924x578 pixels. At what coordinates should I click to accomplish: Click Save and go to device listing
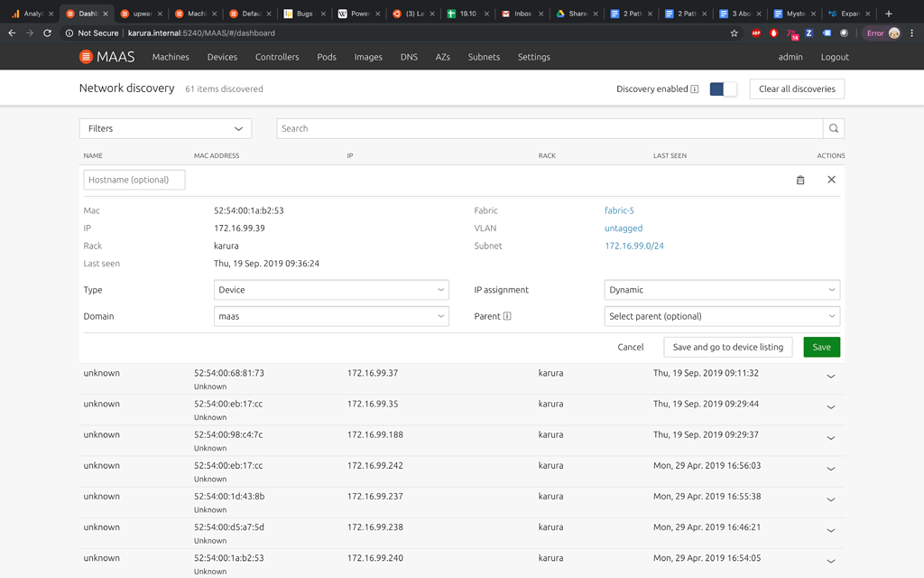point(728,347)
